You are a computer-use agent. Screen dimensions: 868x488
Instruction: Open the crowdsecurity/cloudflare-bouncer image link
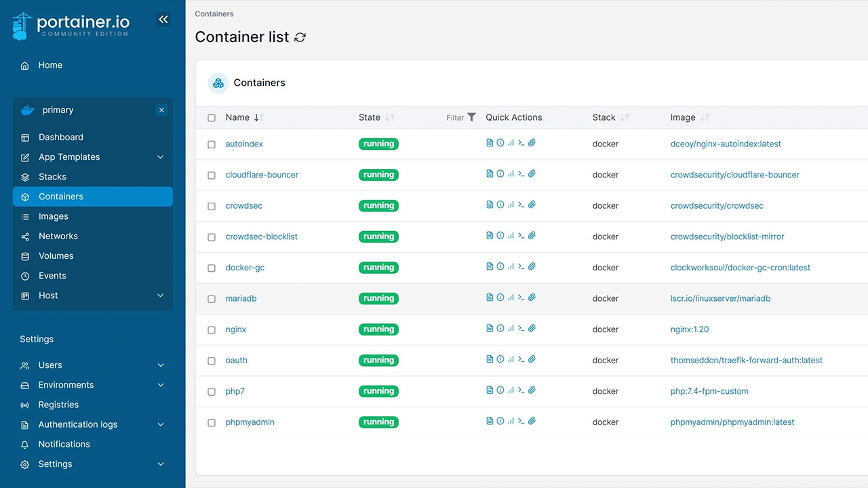pyautogui.click(x=734, y=174)
